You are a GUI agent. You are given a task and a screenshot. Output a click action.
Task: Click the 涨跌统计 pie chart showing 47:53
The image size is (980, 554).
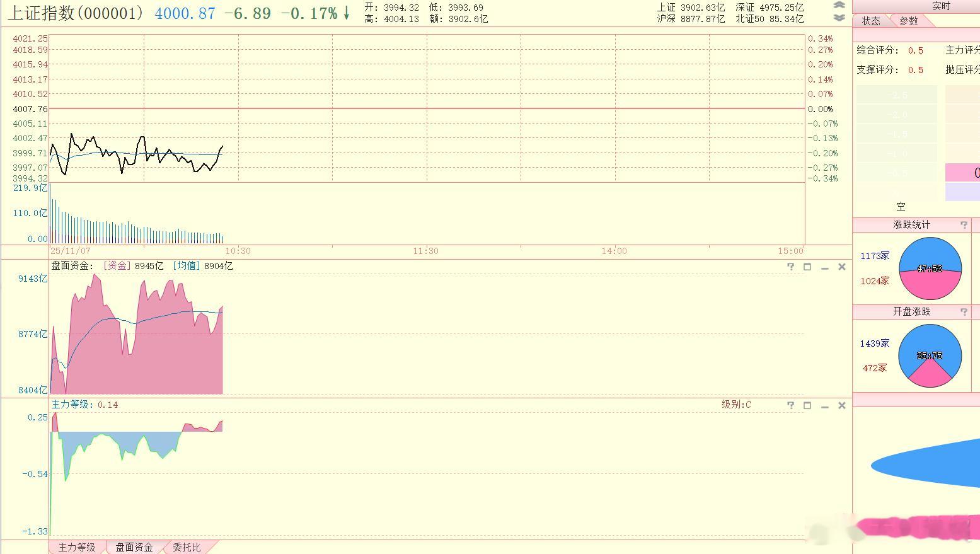(x=930, y=268)
